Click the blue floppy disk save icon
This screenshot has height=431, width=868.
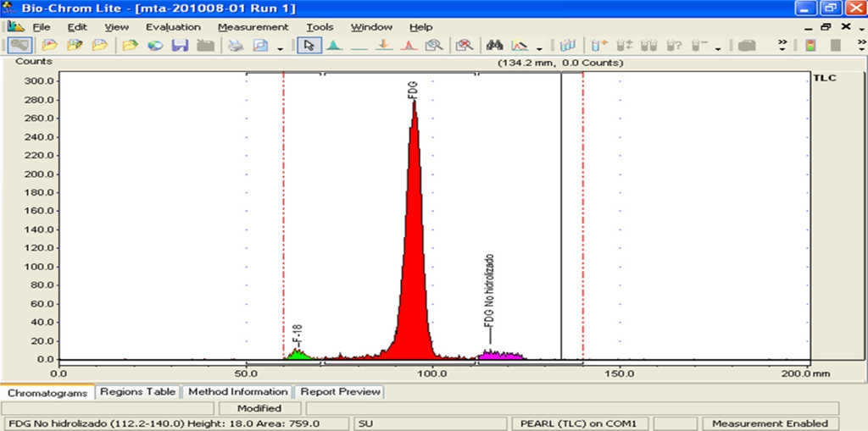(180, 46)
